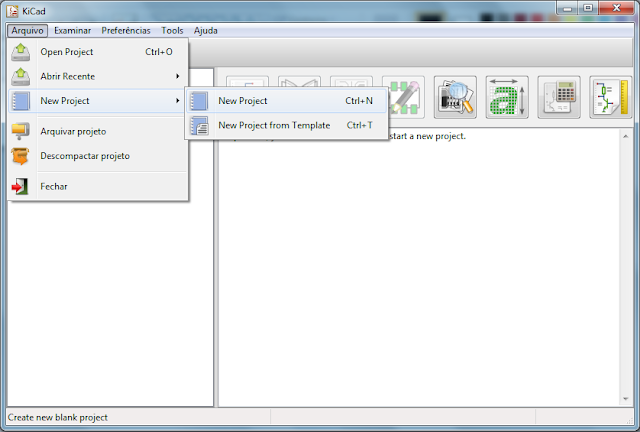Open the Arquivo menu
The height and width of the screenshot is (432, 640).
(27, 31)
